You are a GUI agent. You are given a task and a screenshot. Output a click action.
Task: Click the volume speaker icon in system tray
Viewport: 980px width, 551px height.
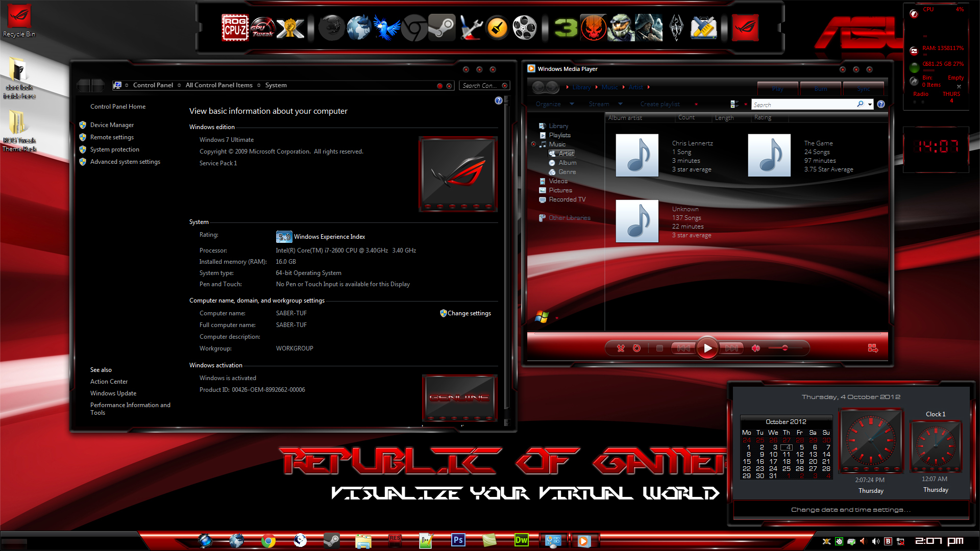(875, 541)
